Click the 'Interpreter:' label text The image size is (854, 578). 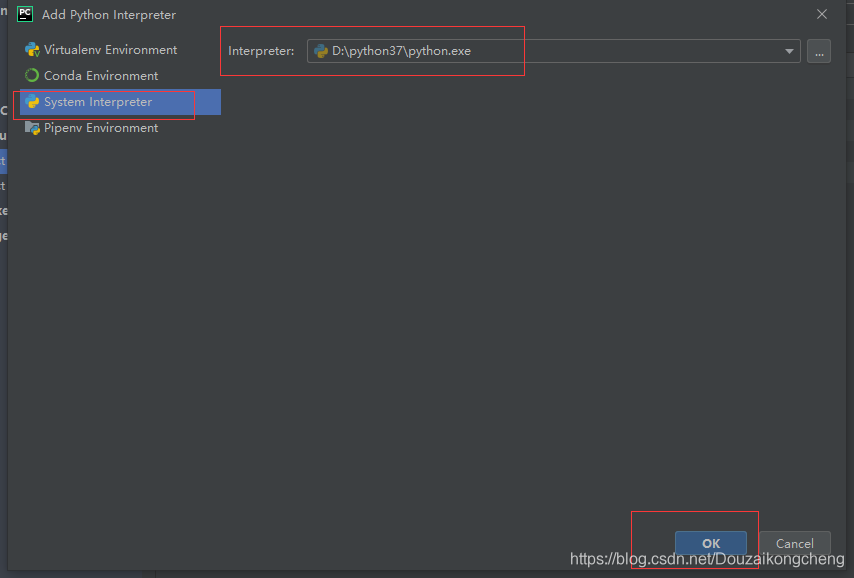tap(262, 50)
